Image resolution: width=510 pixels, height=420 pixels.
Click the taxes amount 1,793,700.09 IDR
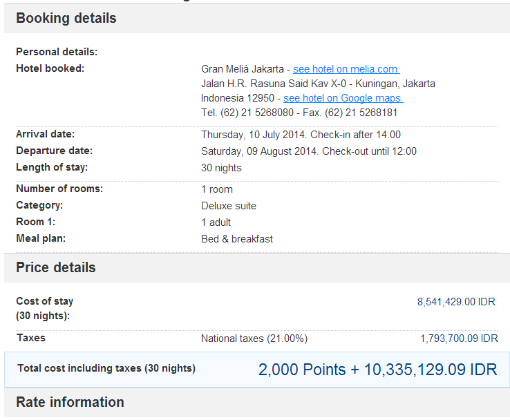(459, 338)
